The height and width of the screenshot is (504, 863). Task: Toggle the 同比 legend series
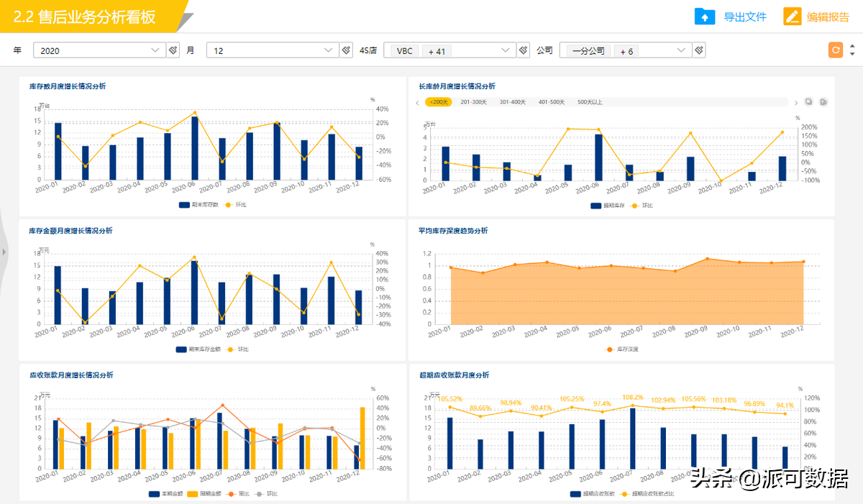(x=237, y=494)
